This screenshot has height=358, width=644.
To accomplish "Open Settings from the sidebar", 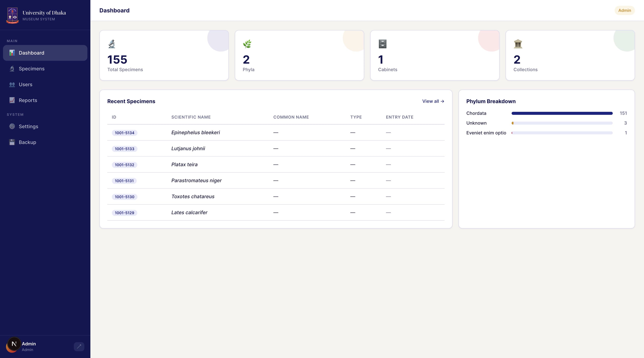I will tap(45, 126).
